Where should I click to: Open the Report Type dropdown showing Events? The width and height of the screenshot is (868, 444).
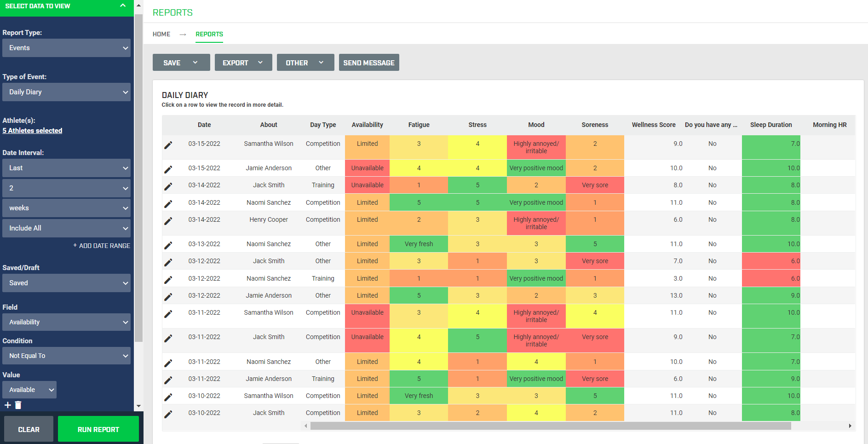[x=66, y=48]
